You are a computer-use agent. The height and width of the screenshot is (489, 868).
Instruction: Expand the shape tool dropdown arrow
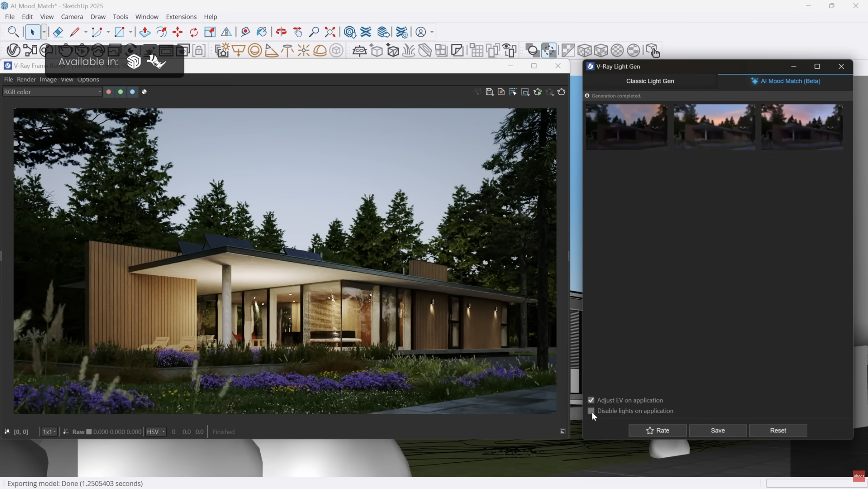(131, 32)
